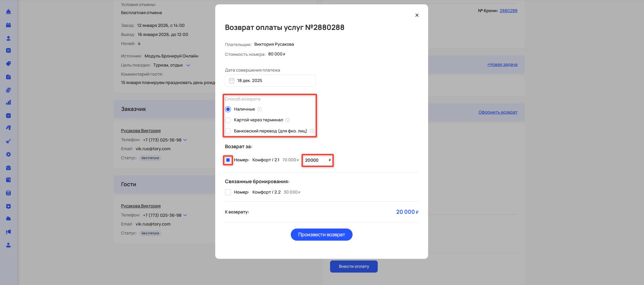The height and width of the screenshot is (285, 644).
Task: Expand phone dropdown in Гости section
Action: (x=185, y=215)
